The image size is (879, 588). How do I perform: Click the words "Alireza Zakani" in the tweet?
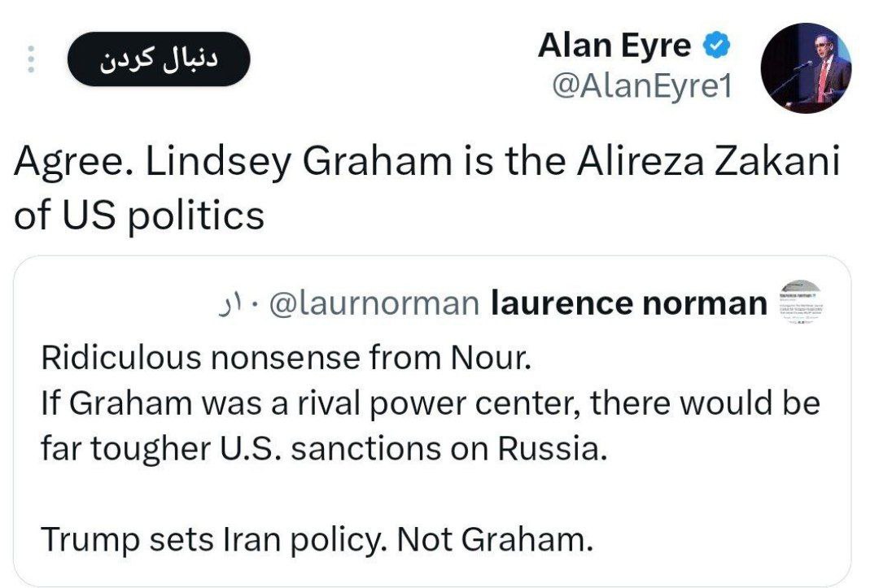point(706,164)
